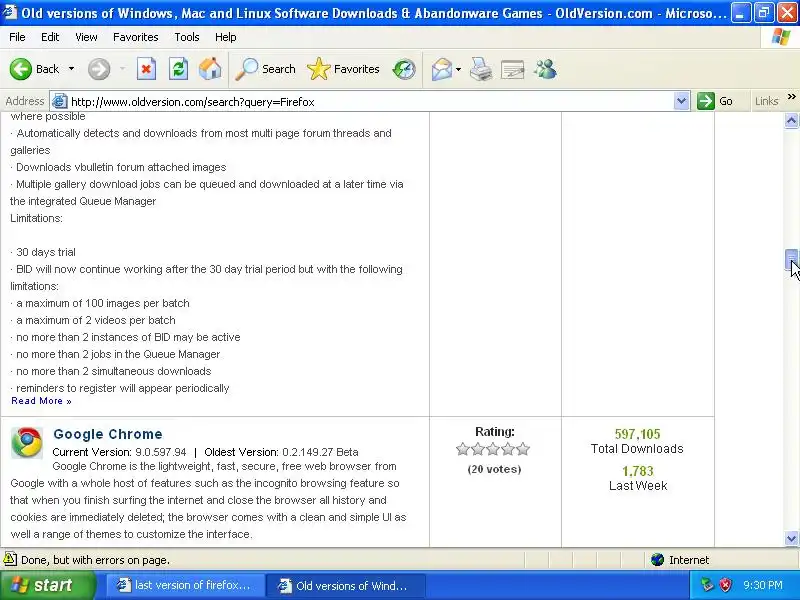This screenshot has height=600, width=800.
Task: Click 'Oldest Version: 0.2.149.27 Beta' text
Action: (281, 452)
